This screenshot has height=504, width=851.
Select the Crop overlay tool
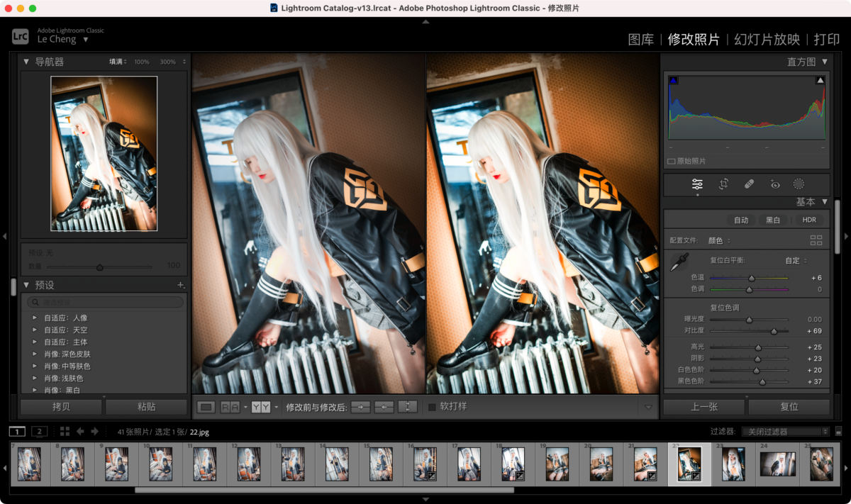click(723, 184)
